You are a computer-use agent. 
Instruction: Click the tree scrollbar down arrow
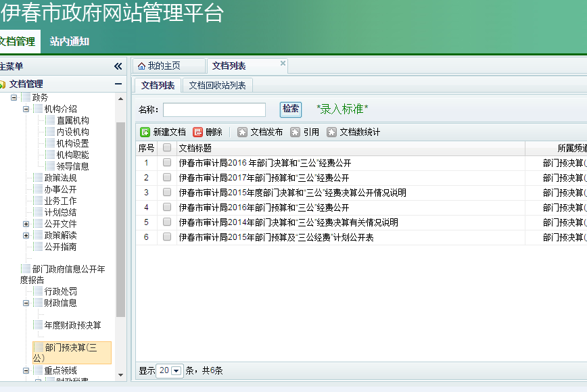click(120, 375)
